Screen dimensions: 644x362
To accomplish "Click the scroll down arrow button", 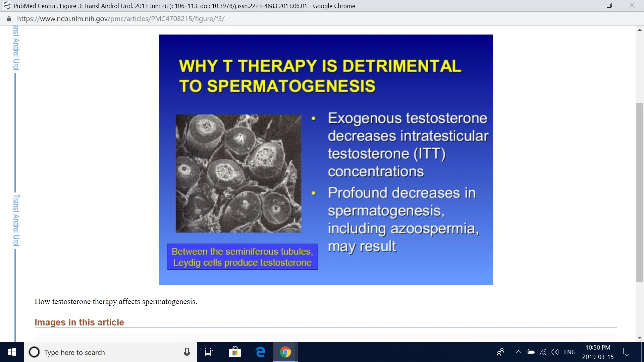I will click(x=640, y=338).
